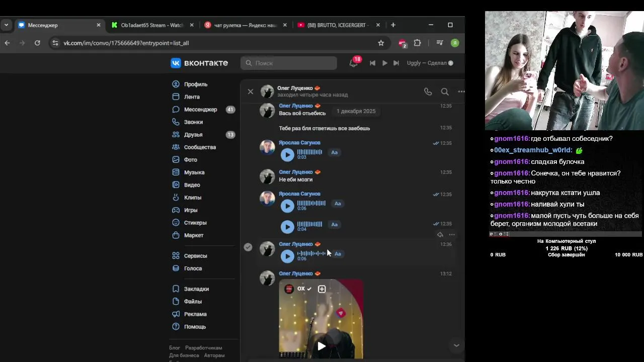Open the Блог footer link
This screenshot has width=644, height=362.
pyautogui.click(x=175, y=348)
